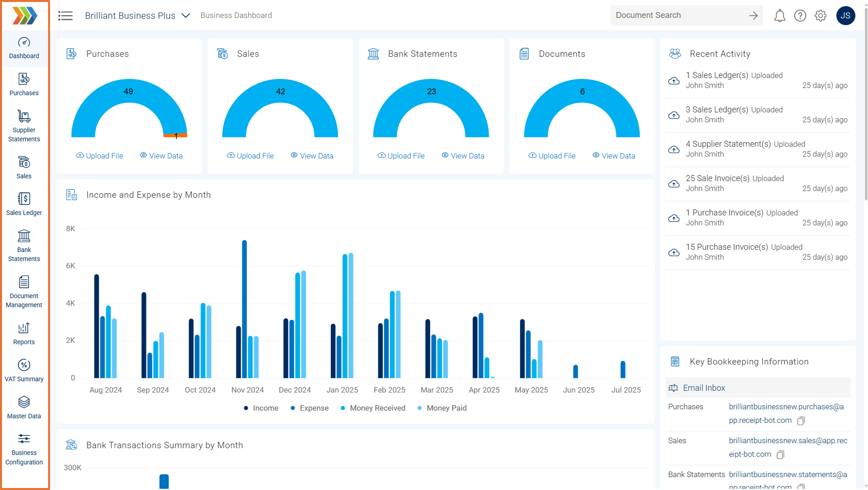
Task: Copy the Purchases inbox email address
Action: (x=801, y=421)
